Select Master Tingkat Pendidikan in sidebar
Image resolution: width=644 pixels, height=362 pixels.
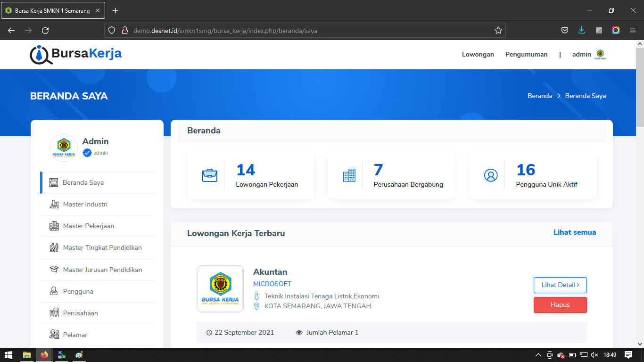pos(102,247)
